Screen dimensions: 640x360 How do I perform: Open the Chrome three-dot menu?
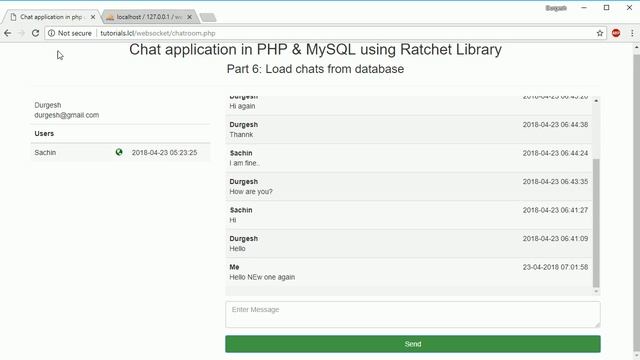point(632,33)
